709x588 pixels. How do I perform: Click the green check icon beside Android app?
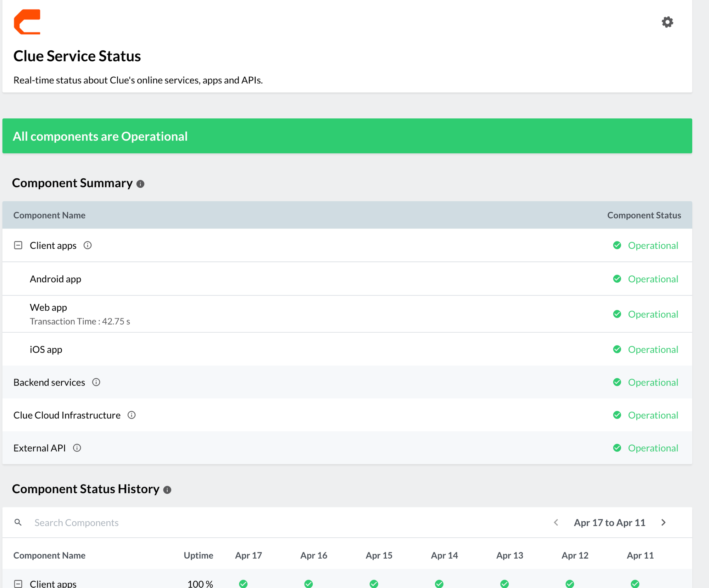pyautogui.click(x=617, y=279)
